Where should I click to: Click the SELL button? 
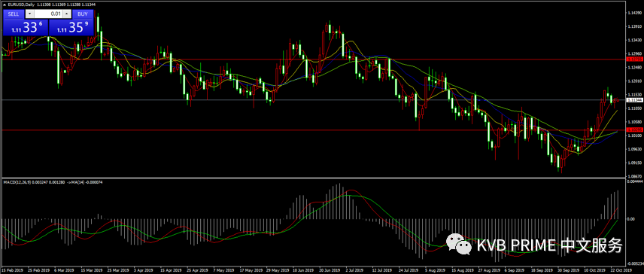14,14
